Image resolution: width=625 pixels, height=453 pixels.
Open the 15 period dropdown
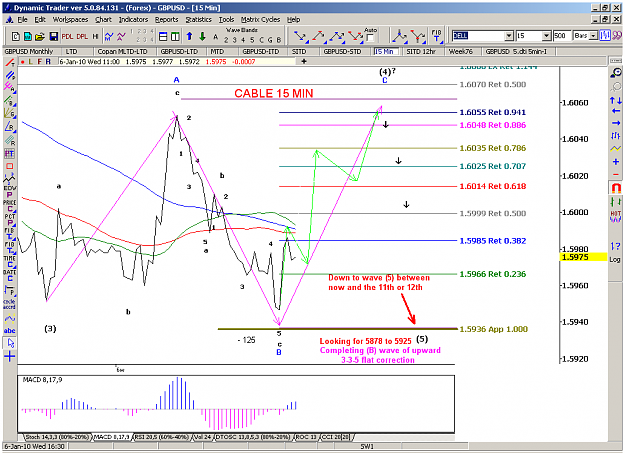[547, 36]
